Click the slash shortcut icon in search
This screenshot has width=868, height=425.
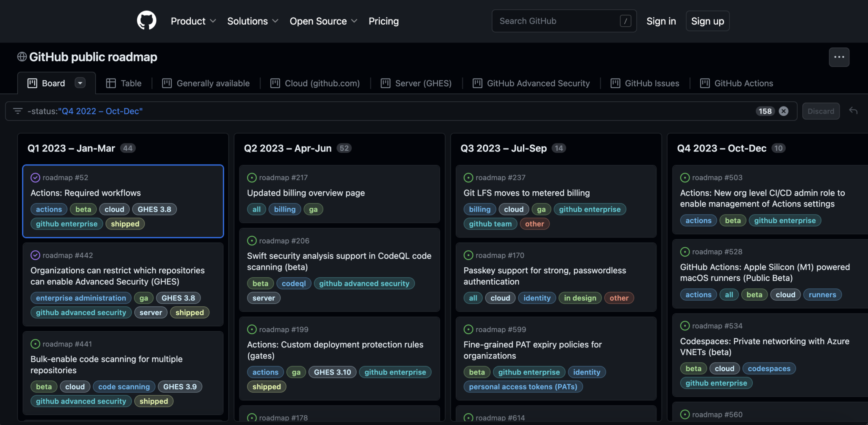[x=625, y=21]
